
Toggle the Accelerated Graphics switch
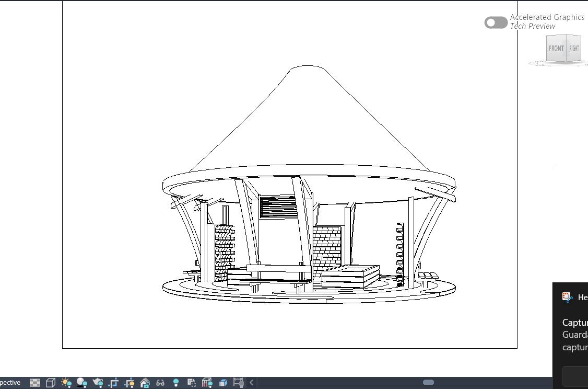496,22
